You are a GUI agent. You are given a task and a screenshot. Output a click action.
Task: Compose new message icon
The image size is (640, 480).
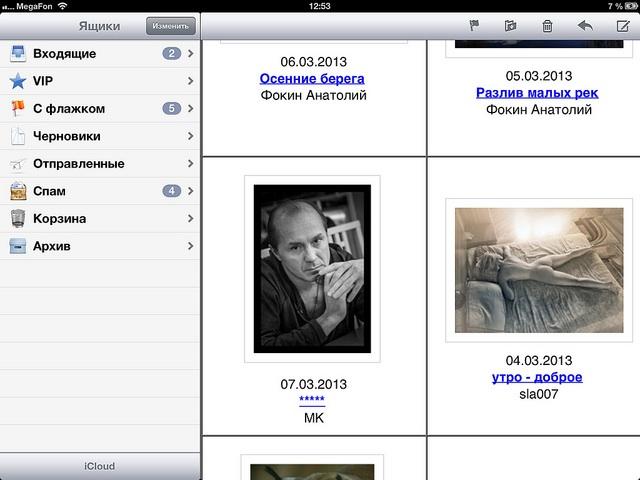623,26
